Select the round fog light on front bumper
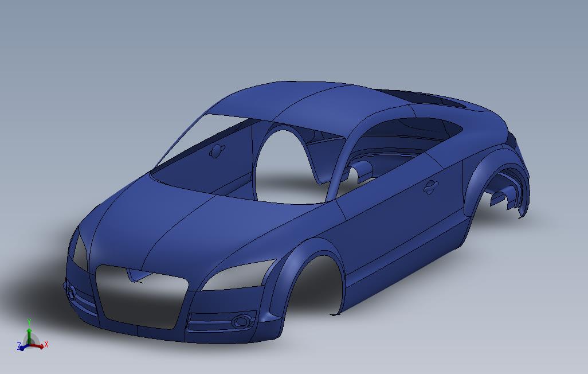Image resolution: width=588 pixels, height=374 pixels. pos(240,321)
